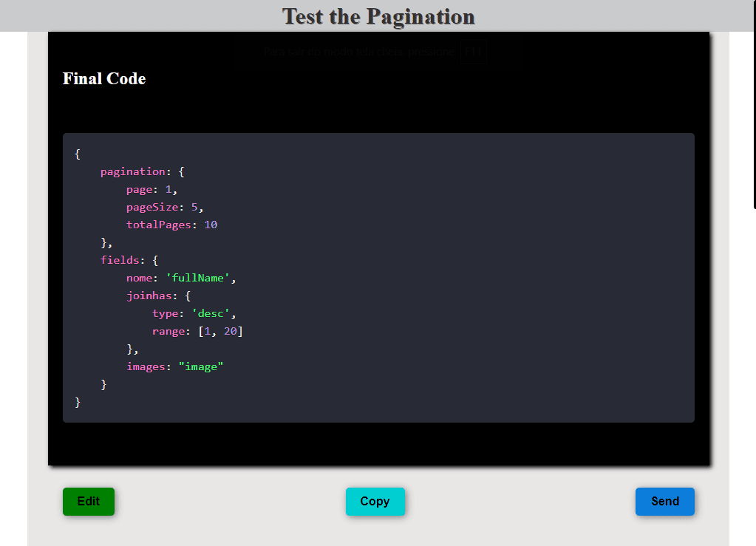Screen dimensions: 756x546
Task: Click the 'nome' property name
Action: [x=139, y=279]
